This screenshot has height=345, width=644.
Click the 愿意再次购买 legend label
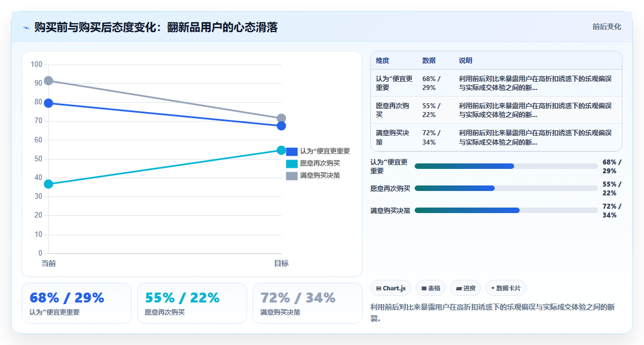click(x=320, y=163)
